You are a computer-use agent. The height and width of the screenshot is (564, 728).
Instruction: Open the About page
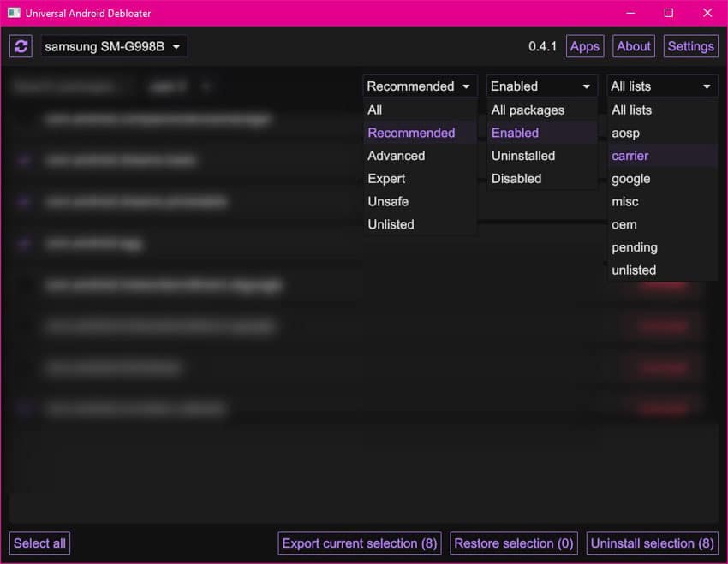pyautogui.click(x=634, y=46)
